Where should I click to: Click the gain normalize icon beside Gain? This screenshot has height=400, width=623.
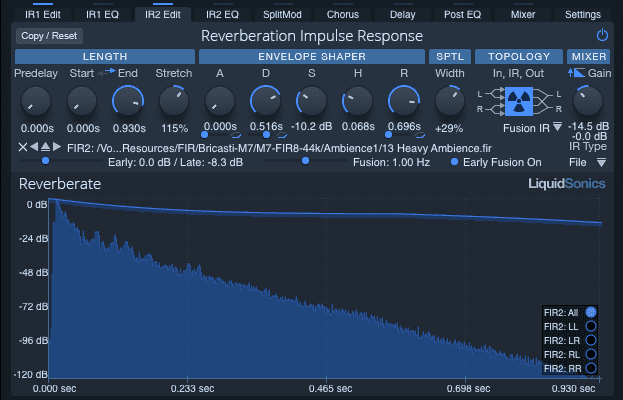(x=577, y=74)
